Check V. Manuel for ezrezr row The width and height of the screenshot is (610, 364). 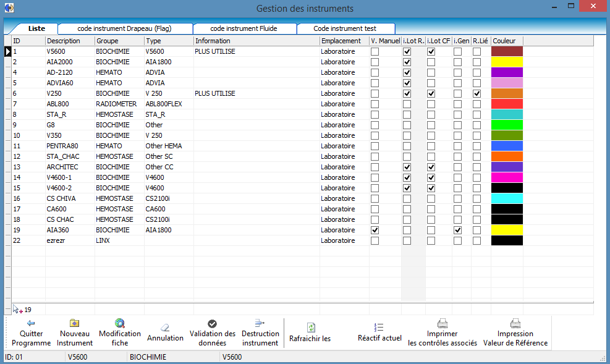[x=375, y=241]
